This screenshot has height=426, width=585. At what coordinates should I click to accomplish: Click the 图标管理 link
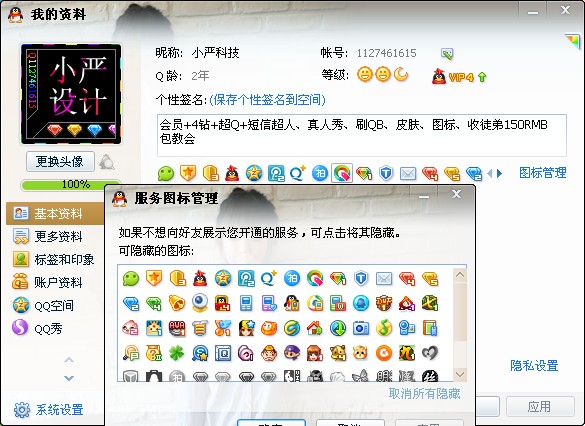[542, 173]
